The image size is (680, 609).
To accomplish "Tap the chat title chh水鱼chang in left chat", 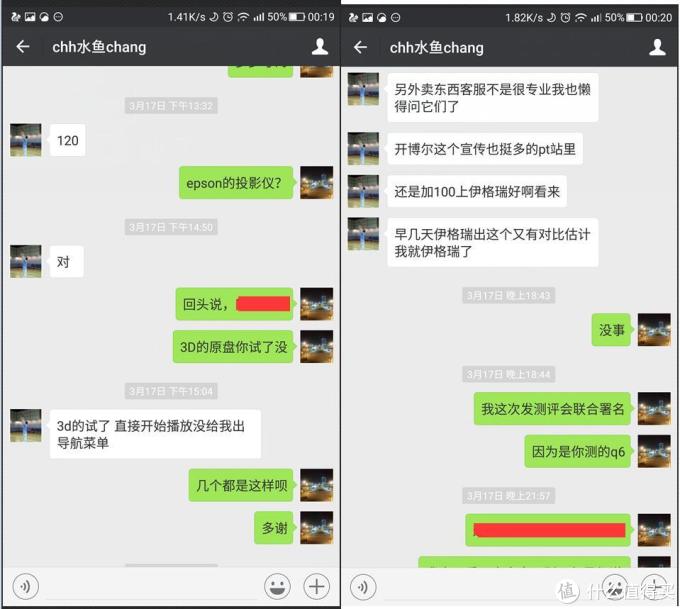I will [99, 47].
